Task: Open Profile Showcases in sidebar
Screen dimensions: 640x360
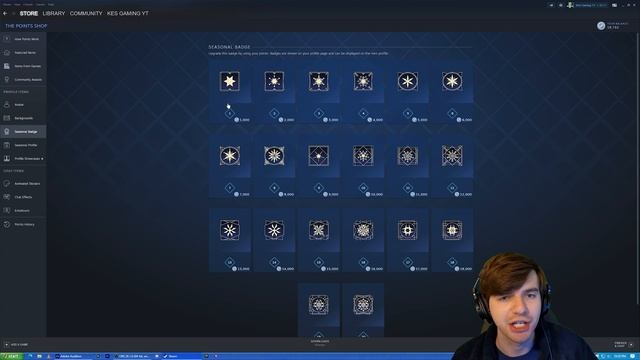Action: point(23,158)
